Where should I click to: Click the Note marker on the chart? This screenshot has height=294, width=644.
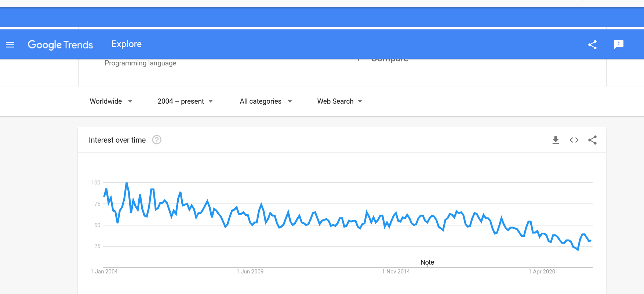(x=427, y=262)
